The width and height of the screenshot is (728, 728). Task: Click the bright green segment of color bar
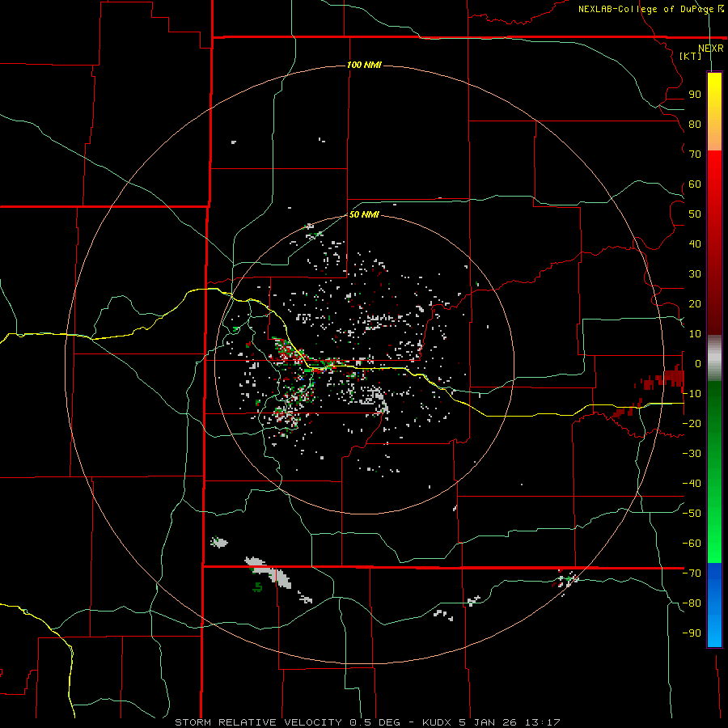tap(714, 534)
